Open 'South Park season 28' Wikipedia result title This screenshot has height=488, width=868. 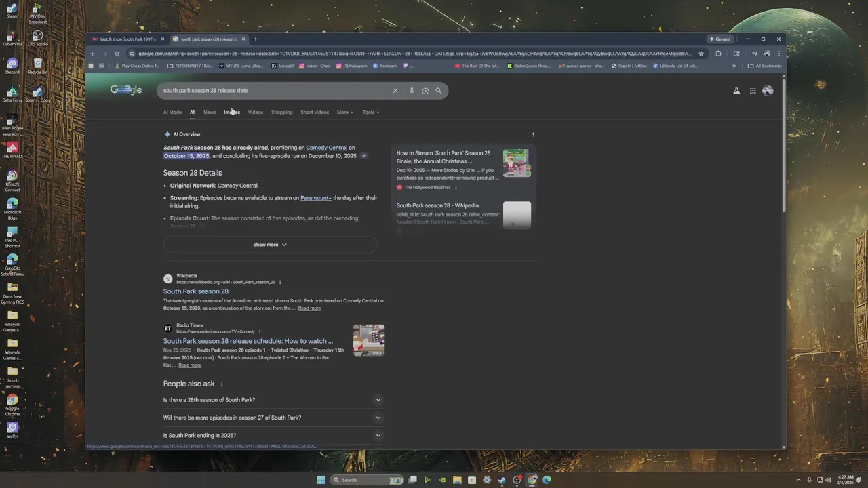[195, 291]
